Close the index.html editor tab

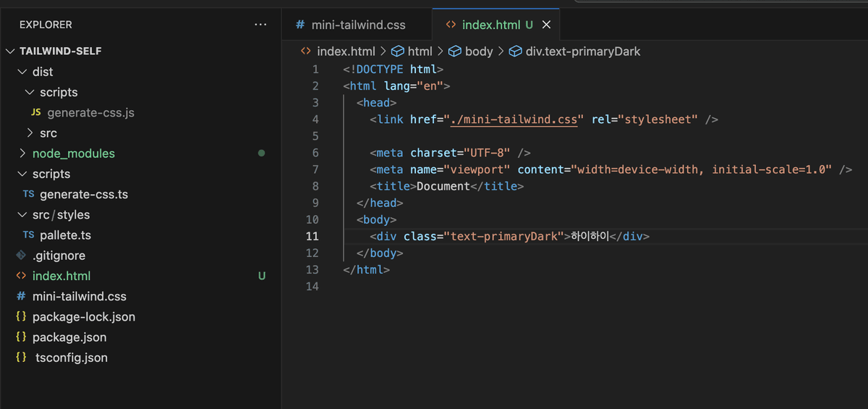click(x=546, y=25)
